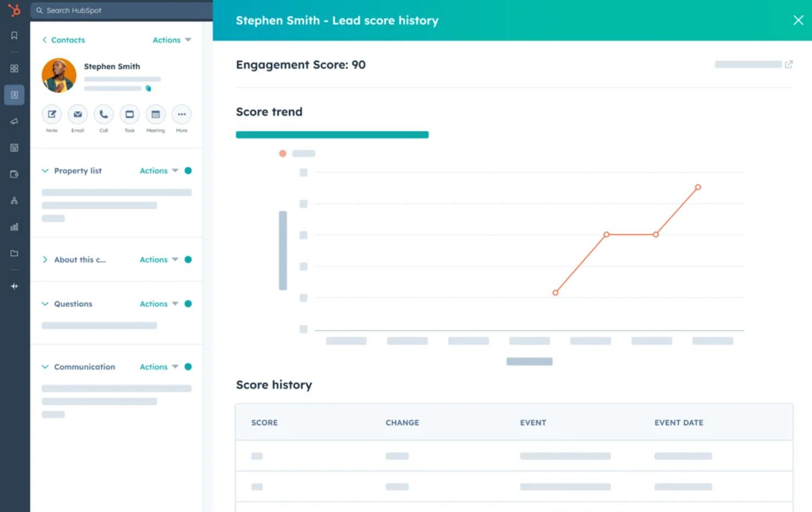Create a Task for this contact
The image size is (812, 512).
(129, 116)
